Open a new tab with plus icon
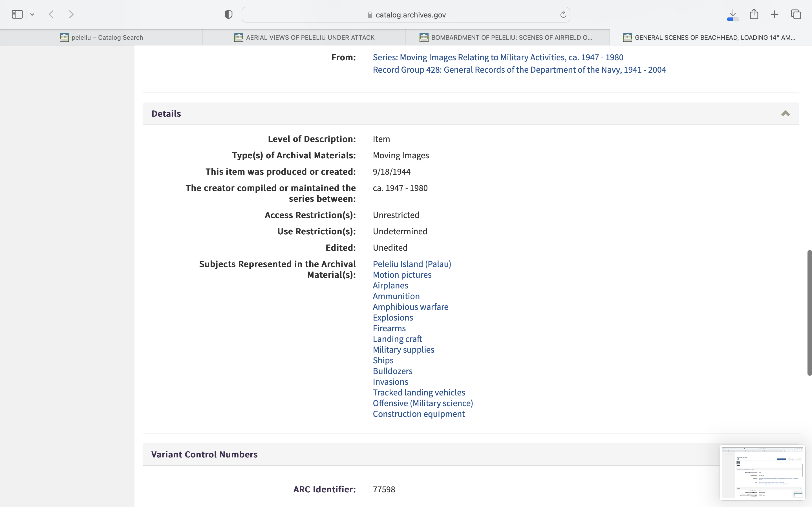Image resolution: width=812 pixels, height=507 pixels. coord(775,14)
